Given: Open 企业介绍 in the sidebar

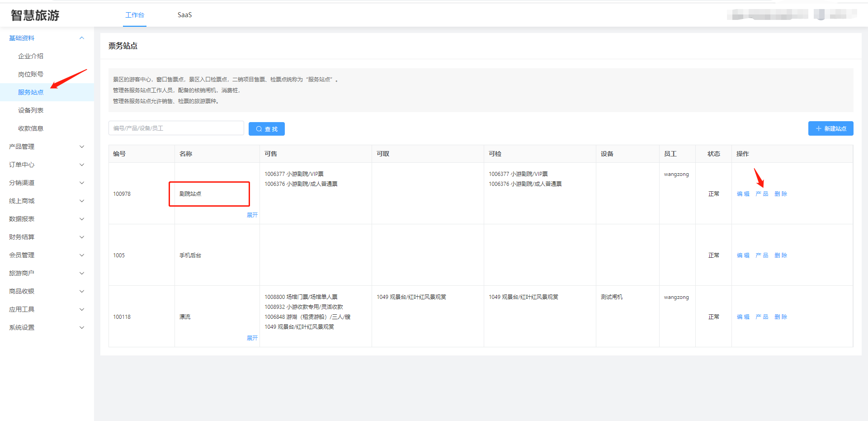Looking at the screenshot, I should point(31,56).
